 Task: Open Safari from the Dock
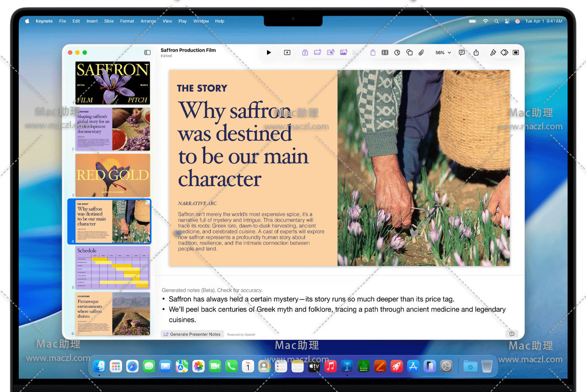point(133,366)
